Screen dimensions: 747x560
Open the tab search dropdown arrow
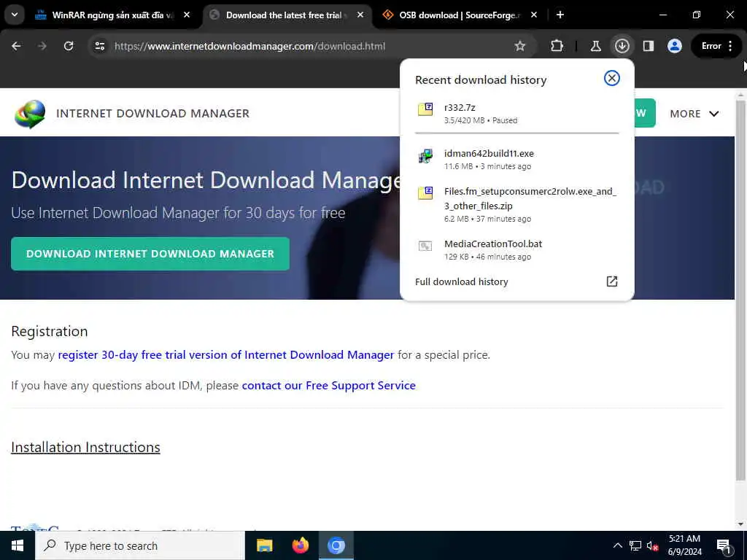pyautogui.click(x=15, y=15)
